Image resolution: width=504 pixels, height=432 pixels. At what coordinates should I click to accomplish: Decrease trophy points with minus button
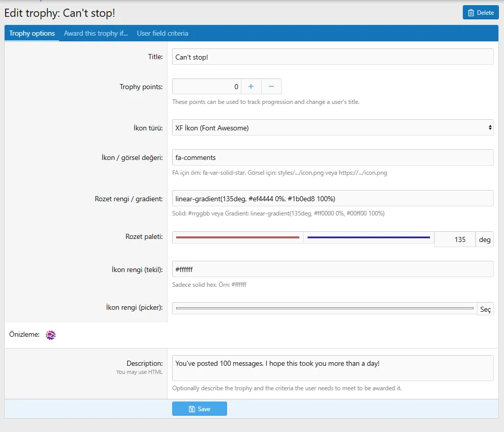[271, 87]
